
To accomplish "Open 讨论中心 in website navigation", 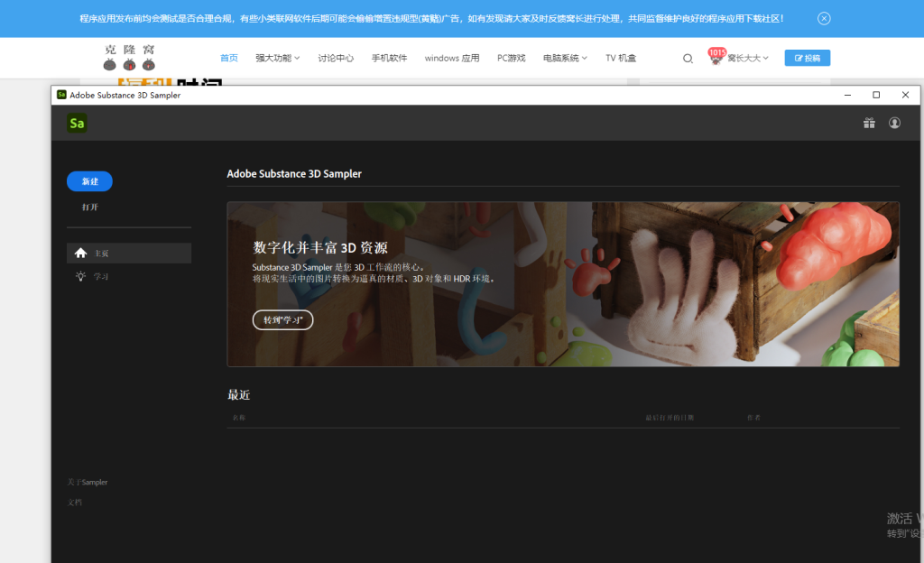I will 336,58.
